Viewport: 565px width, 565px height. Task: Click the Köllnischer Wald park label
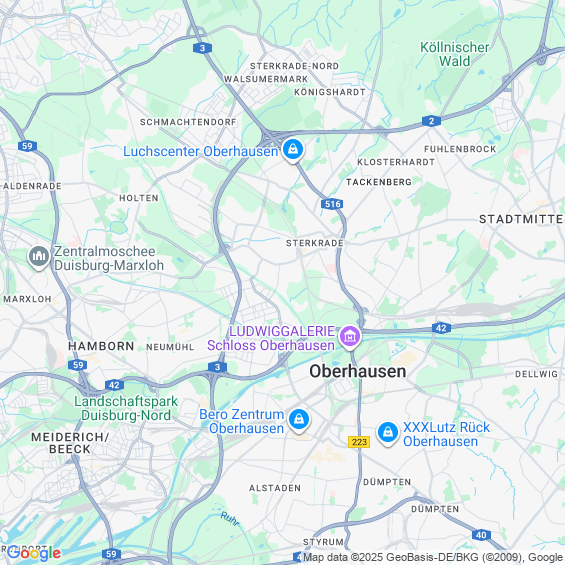[x=454, y=54]
